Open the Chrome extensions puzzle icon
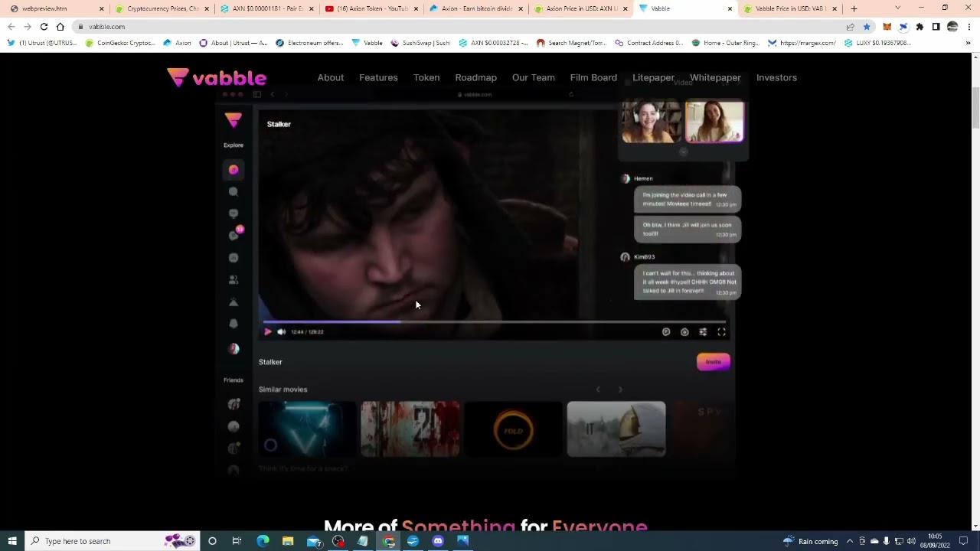980x551 pixels. [x=920, y=27]
